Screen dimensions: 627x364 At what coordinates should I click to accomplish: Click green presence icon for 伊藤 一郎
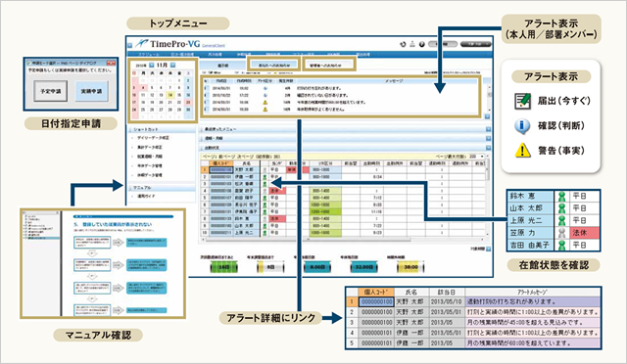265,176
